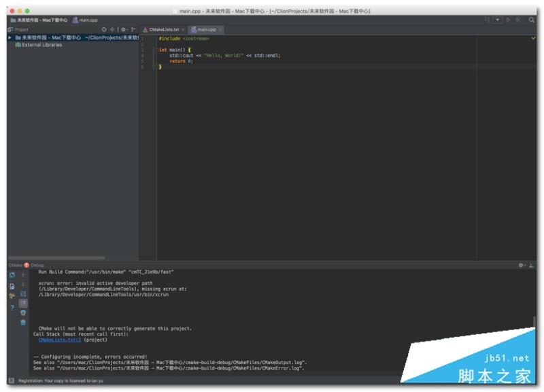Open Project view selector dropdown

18,29
